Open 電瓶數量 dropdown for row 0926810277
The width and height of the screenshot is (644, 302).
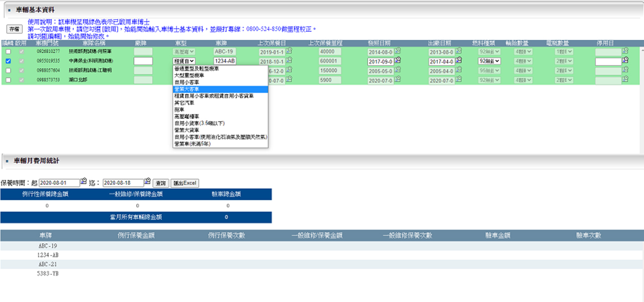coord(565,51)
